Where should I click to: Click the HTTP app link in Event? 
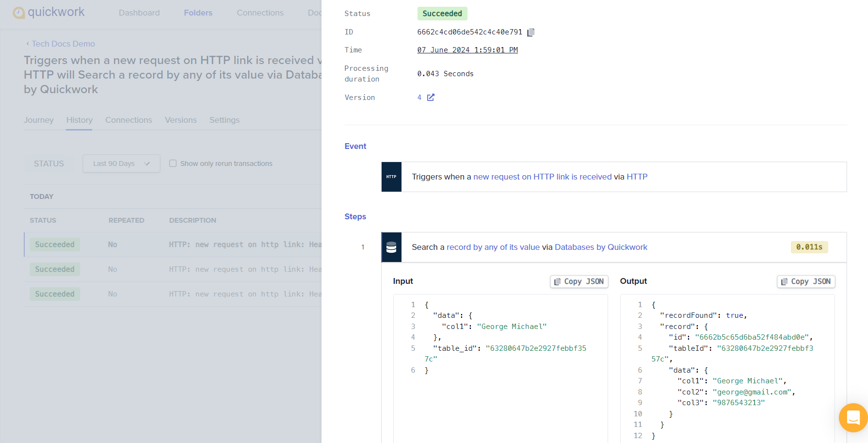637,177
